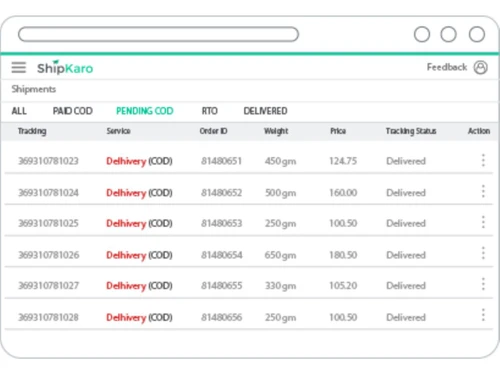Open action menu for tracking 369310781028
Screen dimensions: 500x375
[483, 315]
